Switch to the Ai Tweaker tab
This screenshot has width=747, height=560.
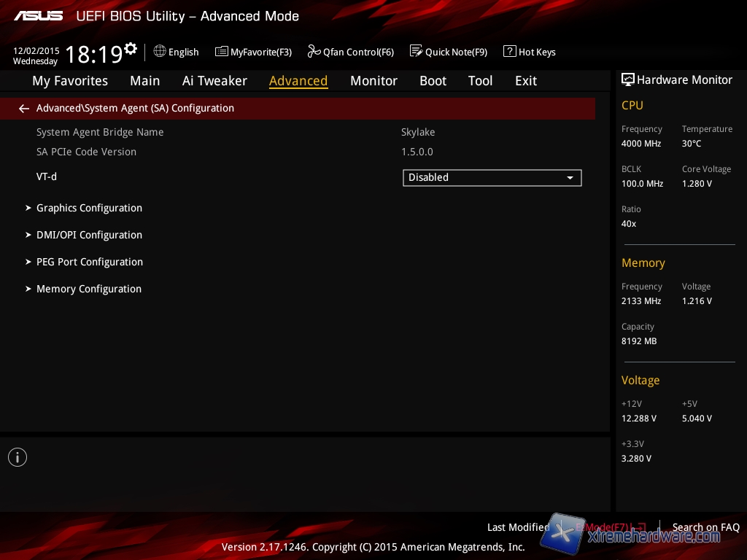pyautogui.click(x=214, y=81)
